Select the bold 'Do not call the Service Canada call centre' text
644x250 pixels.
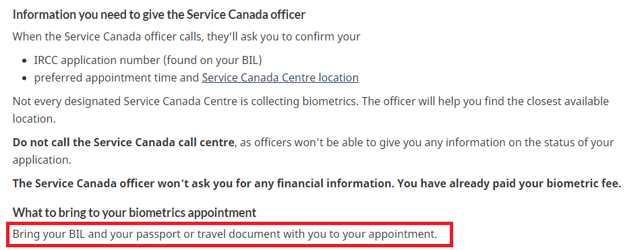pyautogui.click(x=123, y=142)
